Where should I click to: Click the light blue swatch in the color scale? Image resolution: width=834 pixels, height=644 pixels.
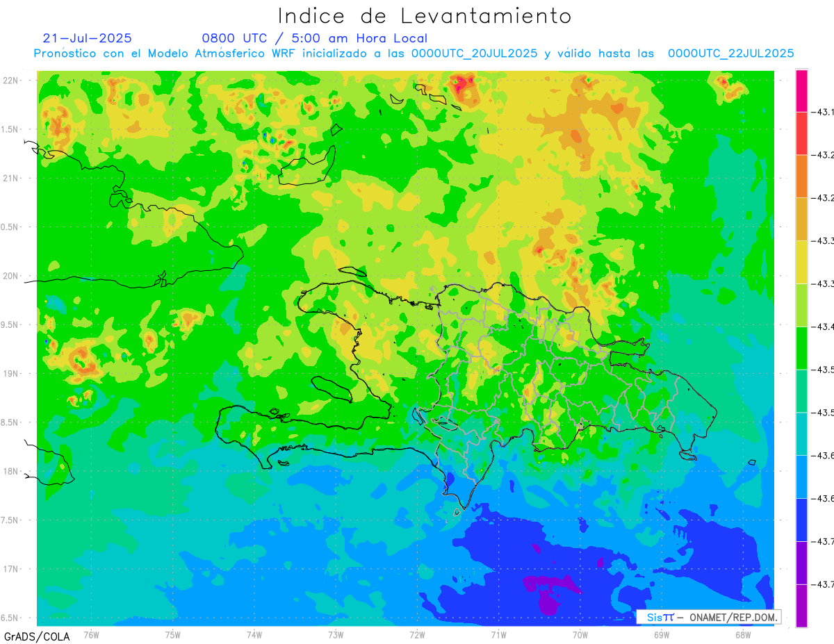coord(801,477)
